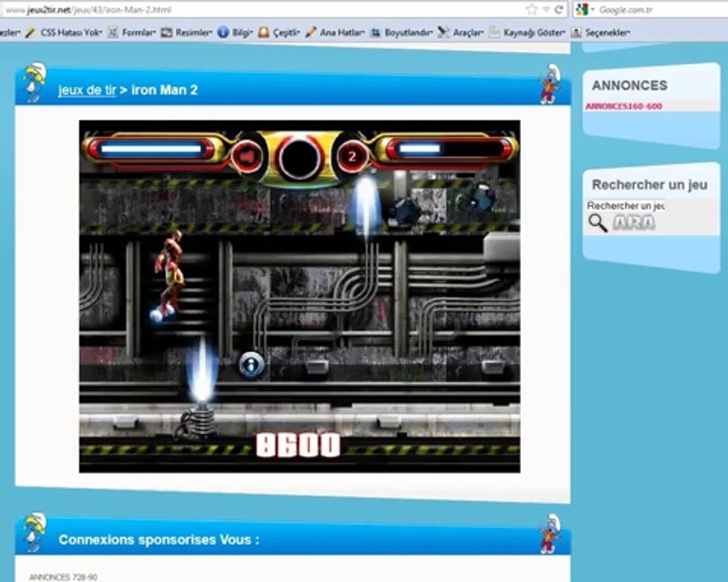
Task: Click the ANNONCES sidebar heading
Action: 629,86
